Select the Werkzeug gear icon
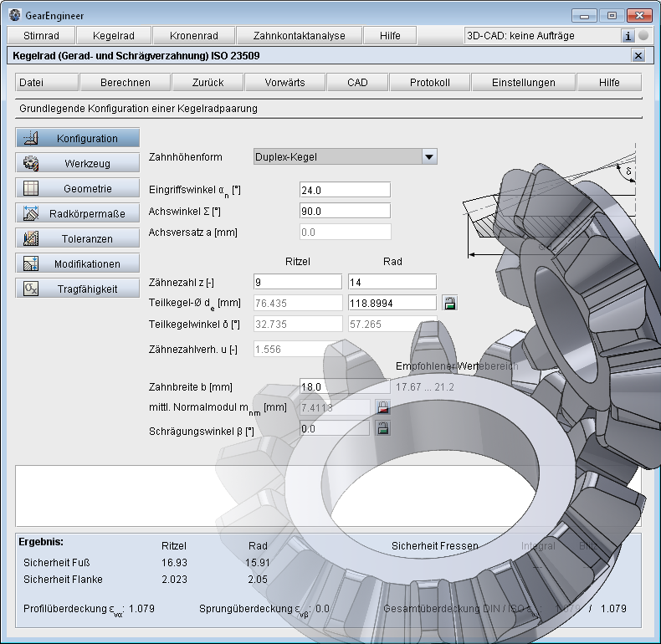661x644 pixels. click(32, 163)
